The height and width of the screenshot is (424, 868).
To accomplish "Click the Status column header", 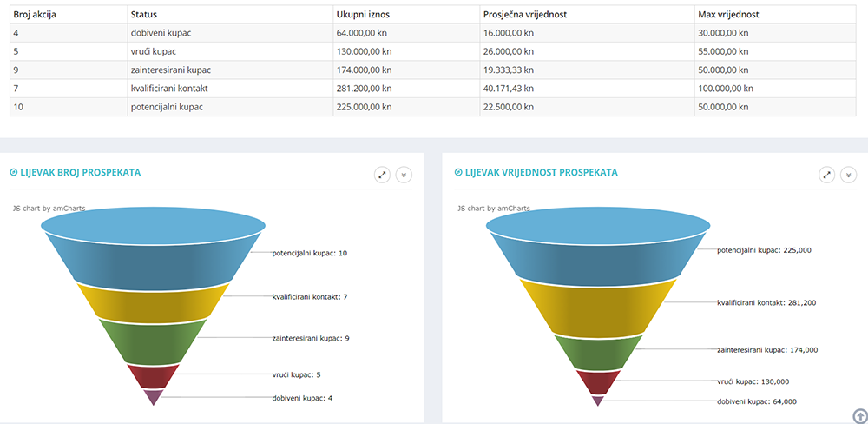I will coord(230,15).
